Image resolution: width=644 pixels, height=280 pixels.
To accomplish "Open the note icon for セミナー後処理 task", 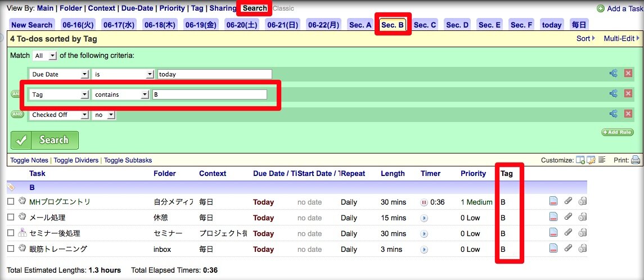I will 553,233.
